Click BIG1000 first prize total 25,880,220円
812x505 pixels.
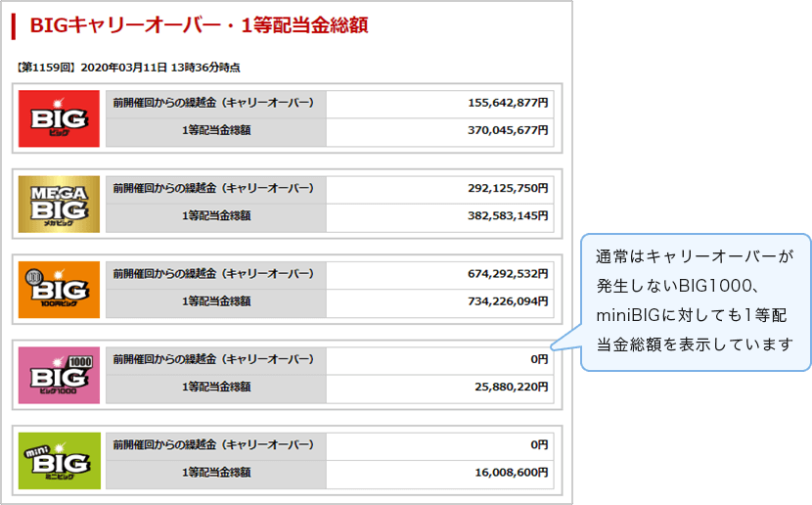[x=511, y=387]
